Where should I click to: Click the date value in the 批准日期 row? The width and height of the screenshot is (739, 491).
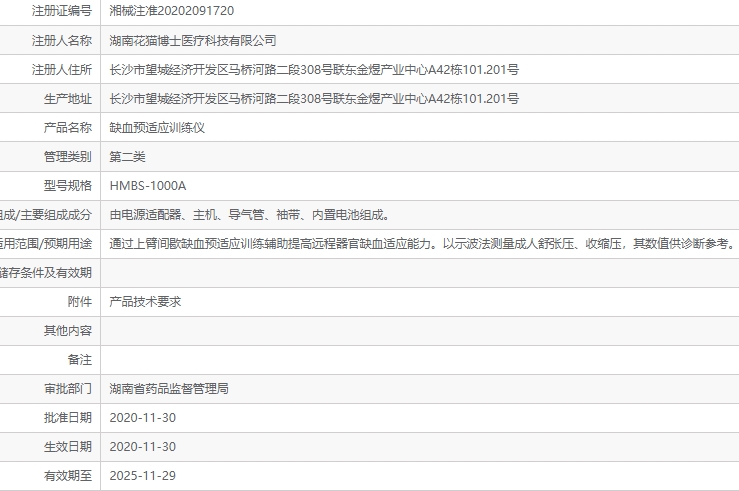(142, 418)
